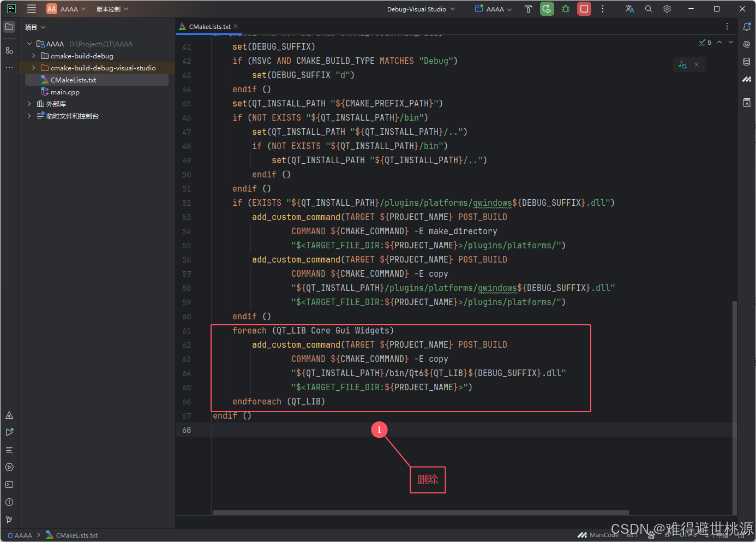Expand the cmake-build-debug-visual-studio folder
The image size is (756, 542).
click(x=34, y=68)
